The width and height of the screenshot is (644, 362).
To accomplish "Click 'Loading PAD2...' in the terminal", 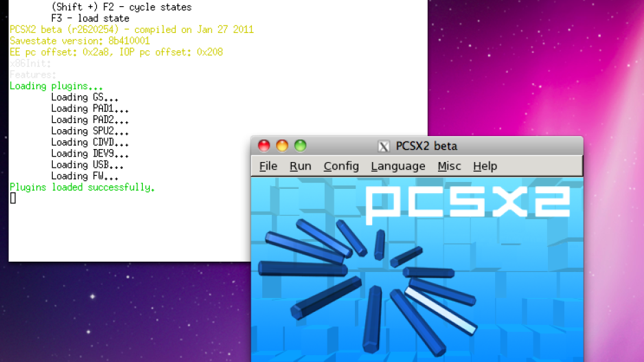I will coord(90,120).
